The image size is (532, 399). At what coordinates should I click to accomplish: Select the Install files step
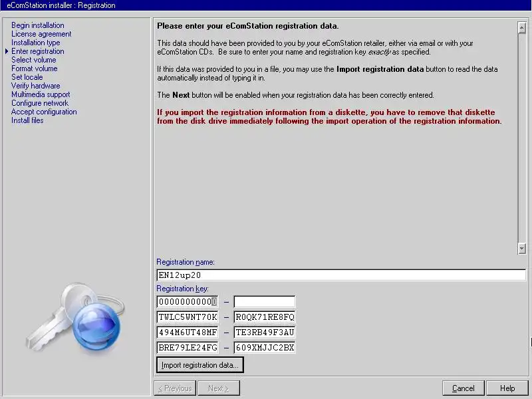click(27, 120)
